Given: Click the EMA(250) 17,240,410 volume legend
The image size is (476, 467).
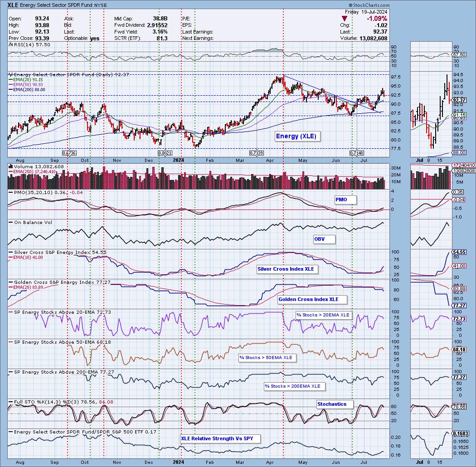Looking at the screenshot, I should tap(32, 171).
